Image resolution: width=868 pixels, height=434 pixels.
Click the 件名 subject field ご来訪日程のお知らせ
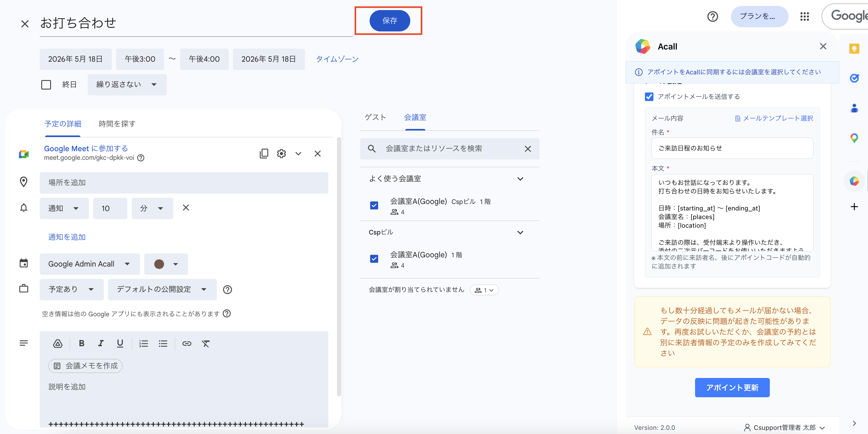732,148
